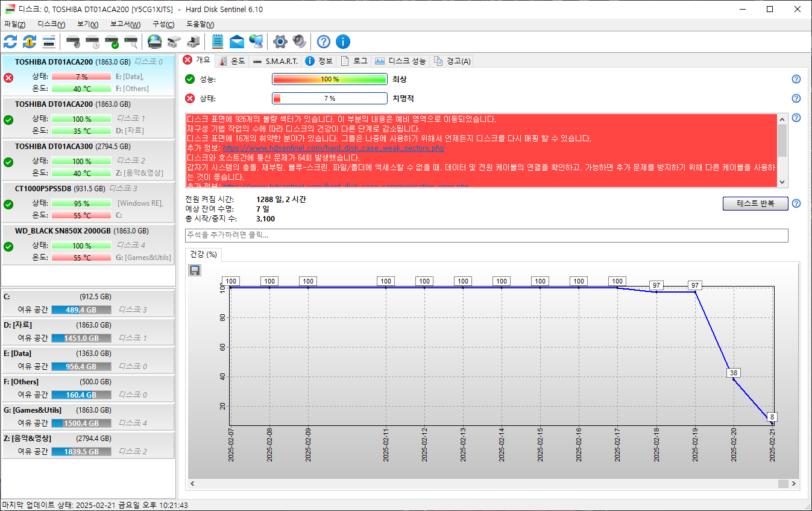Image resolution: width=812 pixels, height=511 pixels.
Task: Click the blue envelope toolbar icon
Action: point(237,42)
